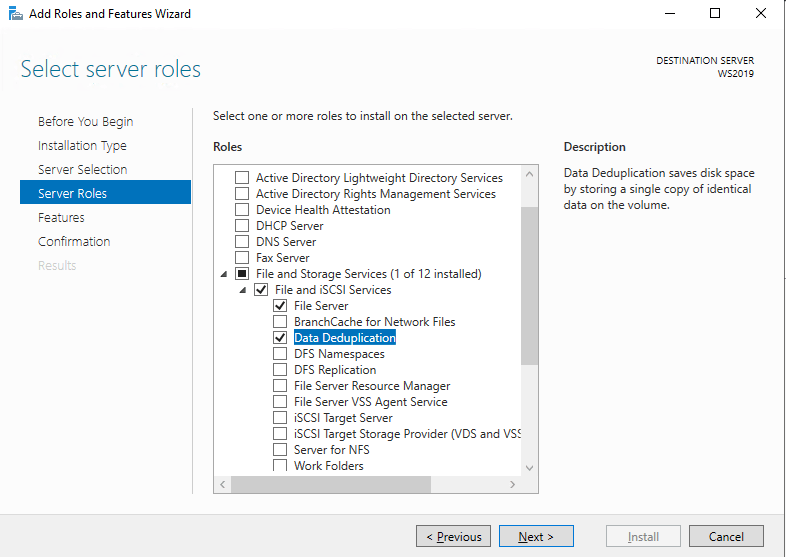
Task: Click the horizontal scroll left arrow
Action: [223, 484]
